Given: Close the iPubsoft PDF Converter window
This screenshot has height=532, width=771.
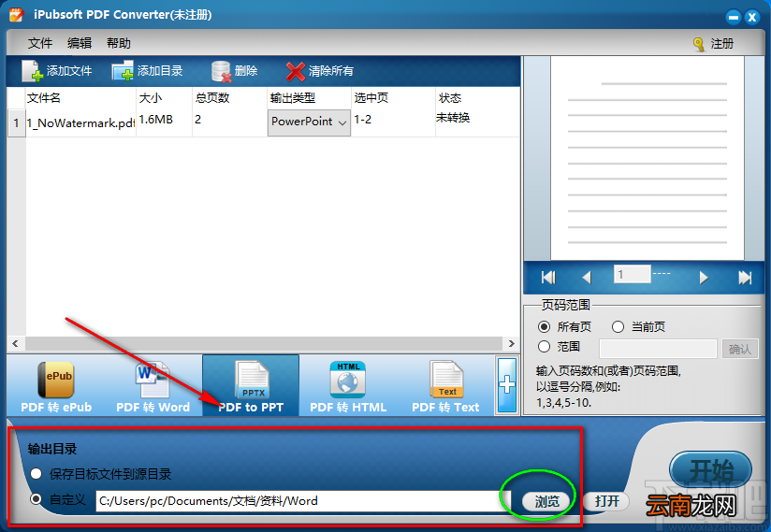Looking at the screenshot, I should click(752, 17).
